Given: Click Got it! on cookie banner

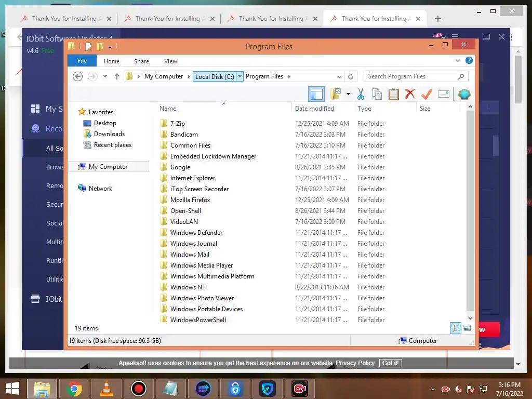Looking at the screenshot, I should pos(391,363).
